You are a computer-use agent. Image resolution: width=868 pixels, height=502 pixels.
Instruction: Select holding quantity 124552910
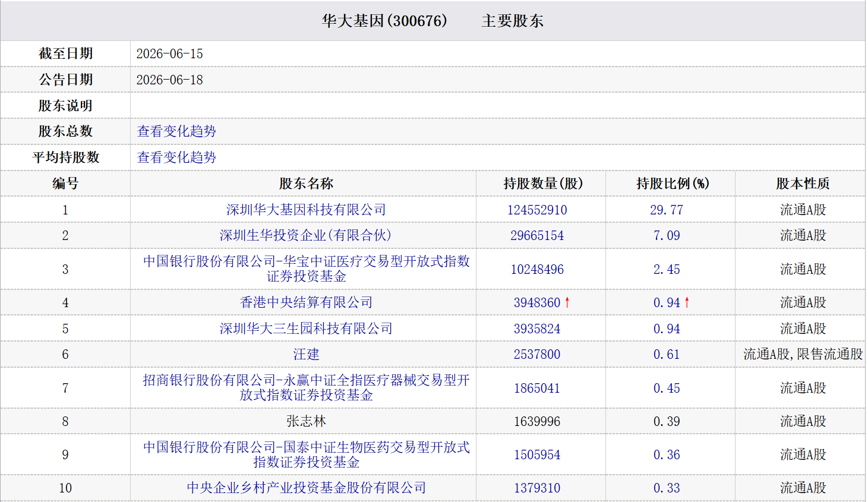pos(537,210)
